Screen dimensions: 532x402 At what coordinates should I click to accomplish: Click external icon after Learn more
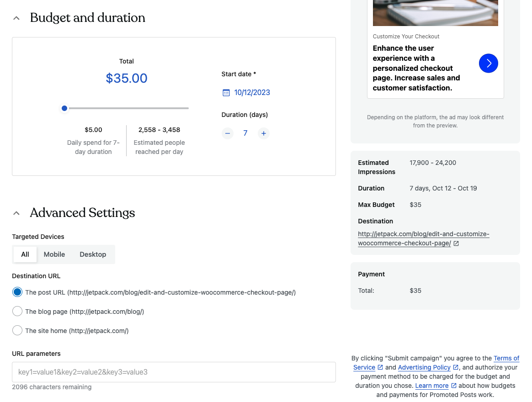pos(454,386)
